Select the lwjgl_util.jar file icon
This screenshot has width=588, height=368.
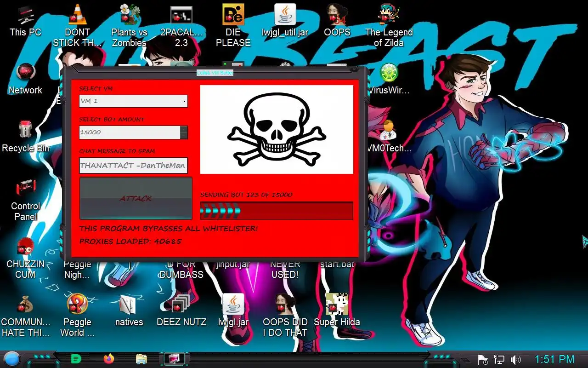tap(285, 20)
